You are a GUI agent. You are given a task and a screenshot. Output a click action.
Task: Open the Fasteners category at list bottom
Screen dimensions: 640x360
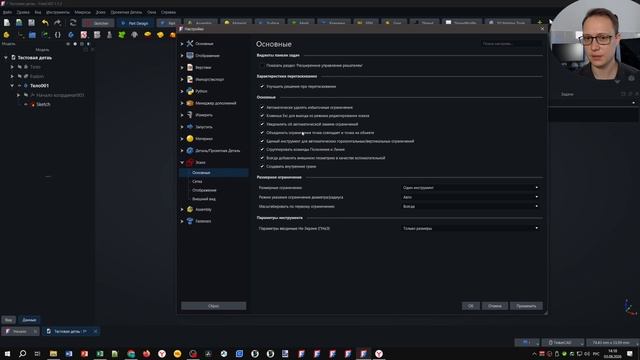point(202,221)
